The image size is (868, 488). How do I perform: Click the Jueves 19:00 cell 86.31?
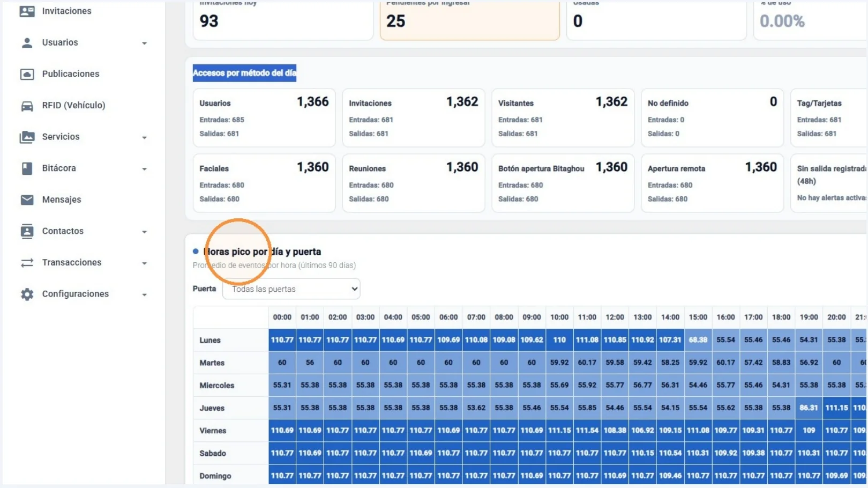pos(809,408)
